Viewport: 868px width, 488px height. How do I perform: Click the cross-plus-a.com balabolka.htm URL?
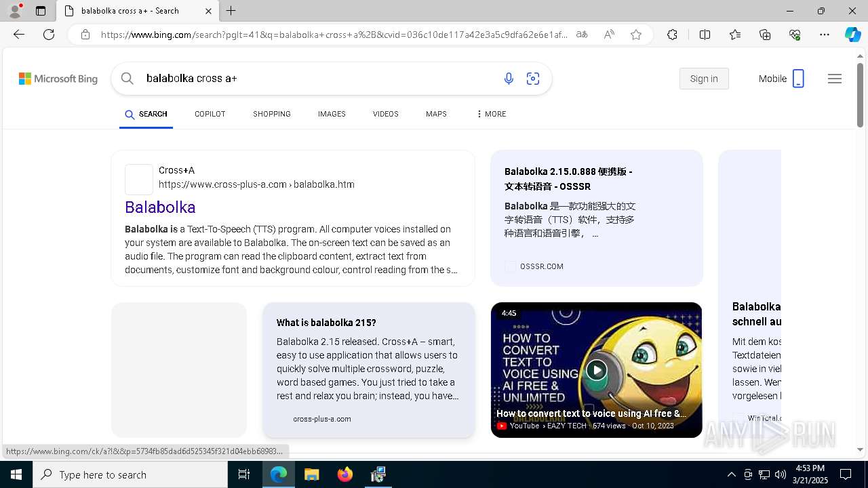(256, 184)
